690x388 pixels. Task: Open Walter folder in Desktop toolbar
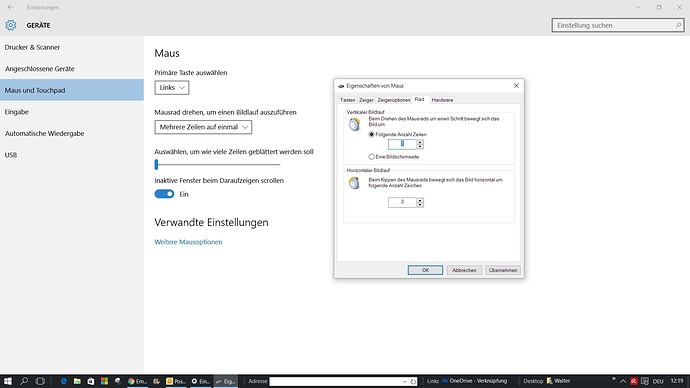coord(558,381)
